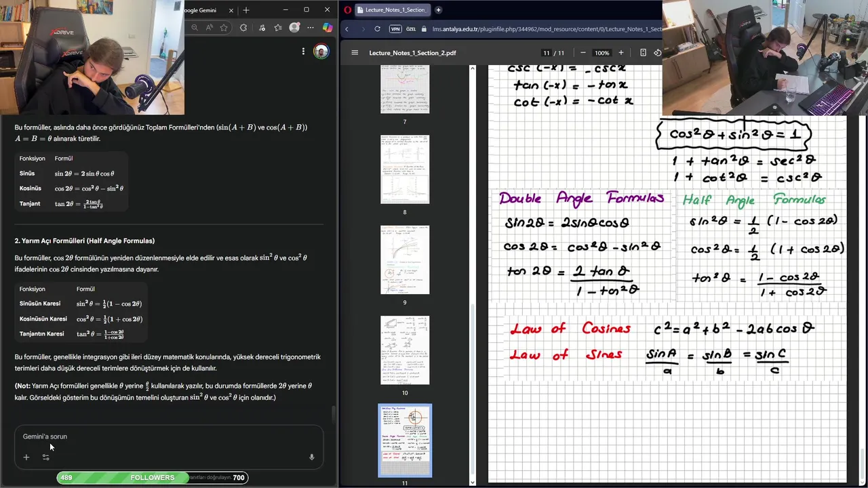The image size is (868, 488).
Task: Zoom out of the PDF
Action: (x=583, y=53)
